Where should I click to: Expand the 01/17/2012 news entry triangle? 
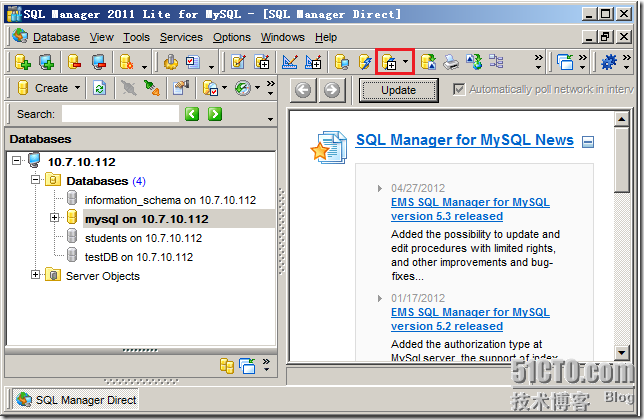click(x=380, y=298)
